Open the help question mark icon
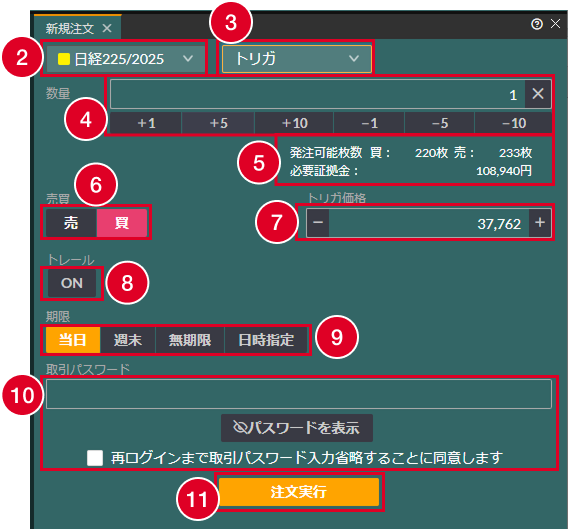 pyautogui.click(x=537, y=24)
